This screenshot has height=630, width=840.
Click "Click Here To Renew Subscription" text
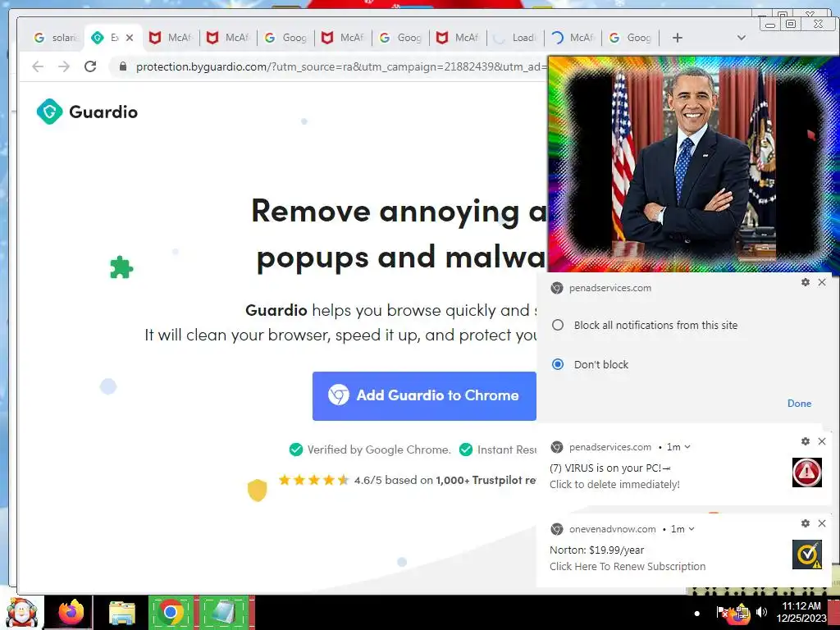point(628,566)
